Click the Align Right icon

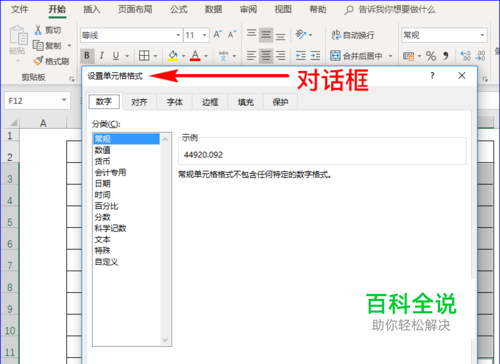(281, 56)
